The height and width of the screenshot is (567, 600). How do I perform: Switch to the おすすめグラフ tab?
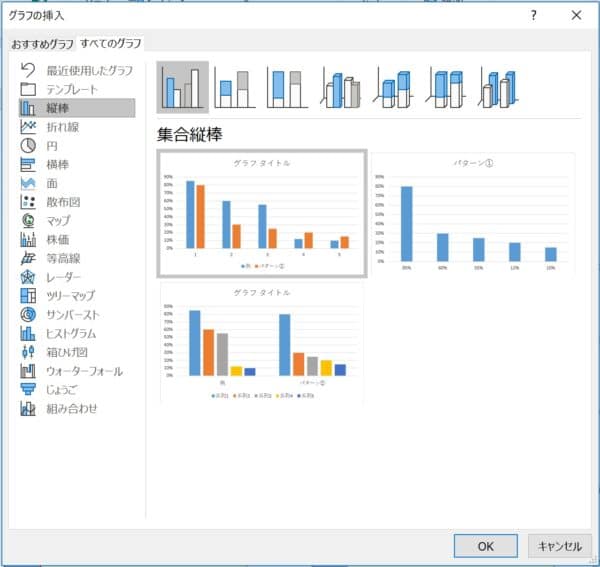[x=42, y=44]
